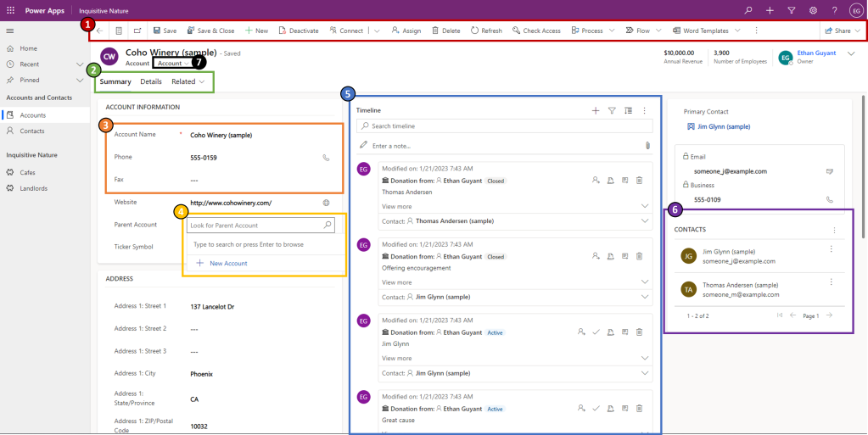The width and height of the screenshot is (868, 435).
Task: Click the search magnifier in header
Action: (748, 10)
